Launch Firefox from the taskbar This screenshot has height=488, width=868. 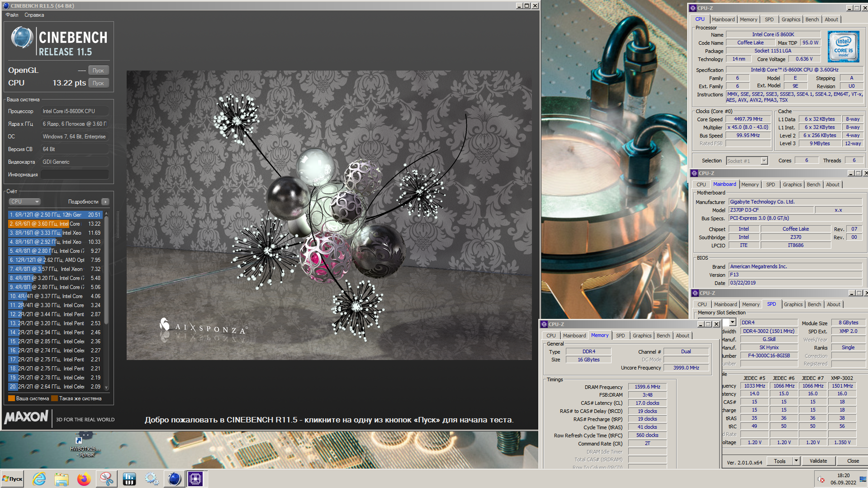click(84, 479)
